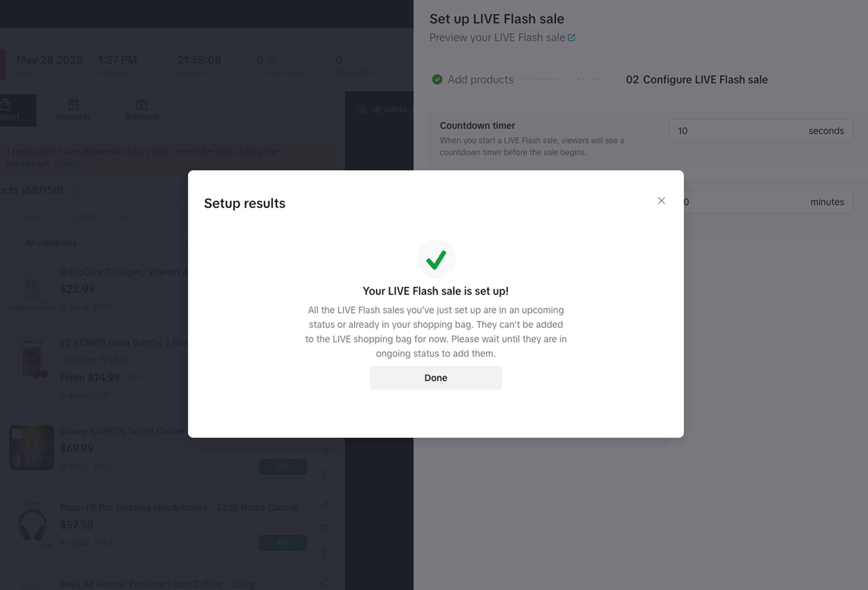Viewport: 868px width, 590px height.
Task: Pin the Picun F8 Pro Headphones product
Action: pyautogui.click(x=283, y=543)
